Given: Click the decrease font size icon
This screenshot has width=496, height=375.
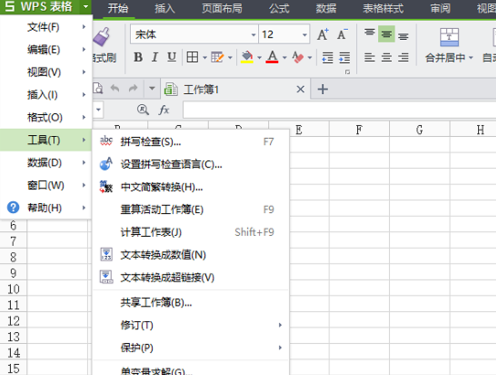Looking at the screenshot, I should point(342,34).
